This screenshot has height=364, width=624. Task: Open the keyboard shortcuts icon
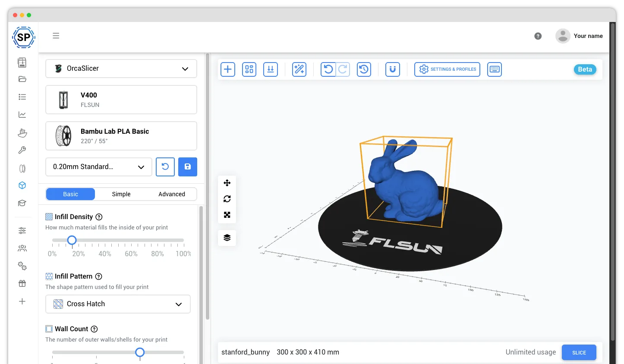coord(495,69)
